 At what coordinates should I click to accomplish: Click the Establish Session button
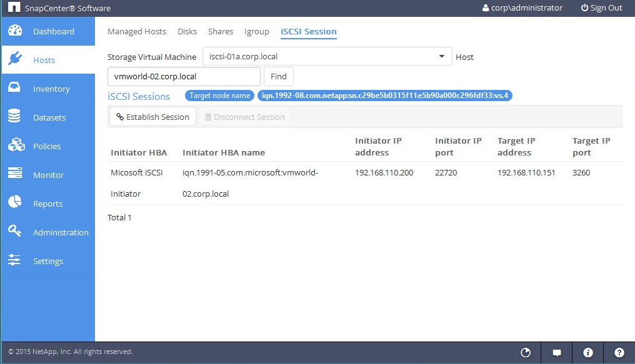point(152,117)
